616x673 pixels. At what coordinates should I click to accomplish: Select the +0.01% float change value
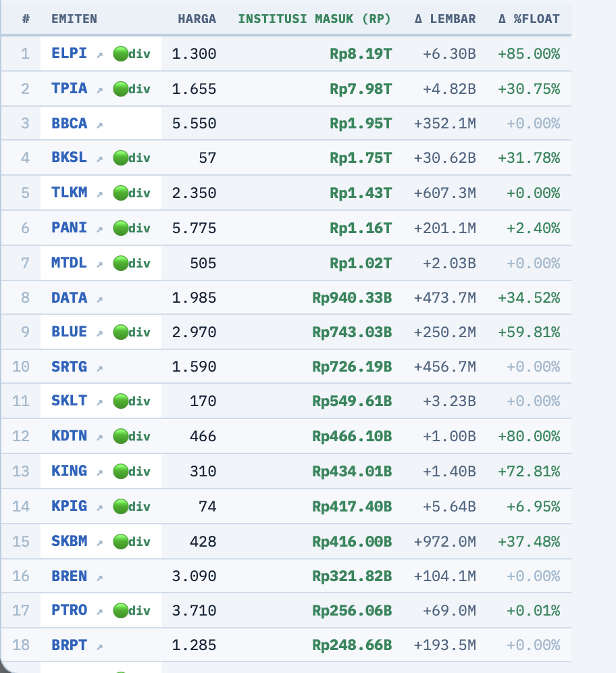tap(533, 610)
